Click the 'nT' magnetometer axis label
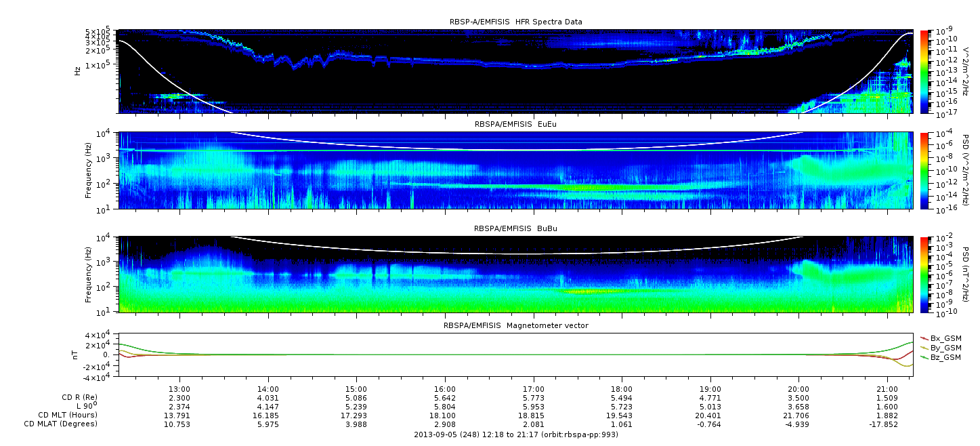 tap(77, 354)
